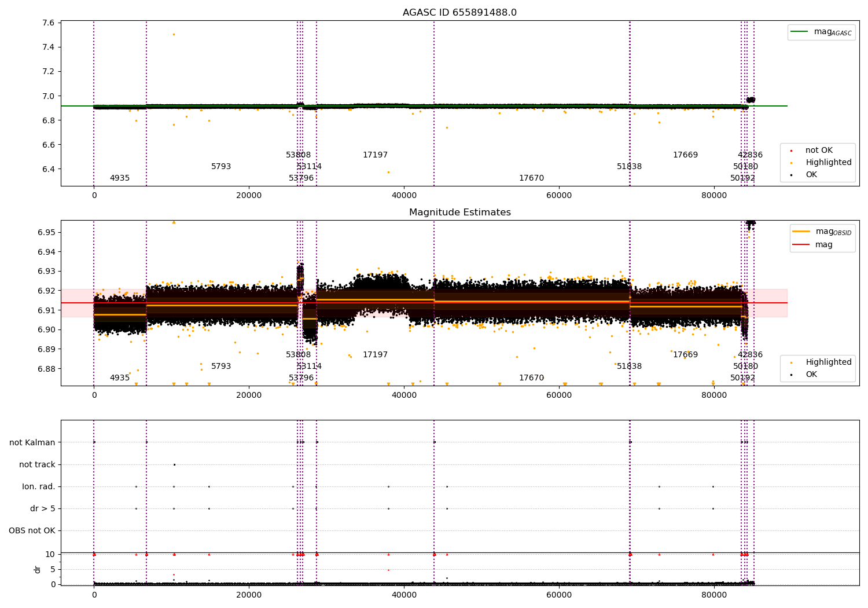The width and height of the screenshot is (868, 608).
Task: Click the plot title 'AGASC ID 655891488.0'
Action: 459,13
